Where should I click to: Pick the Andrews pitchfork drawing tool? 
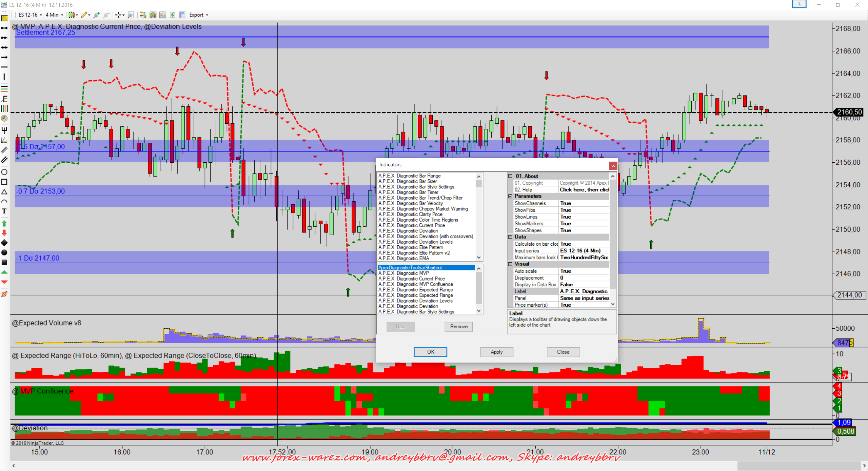click(x=4, y=130)
